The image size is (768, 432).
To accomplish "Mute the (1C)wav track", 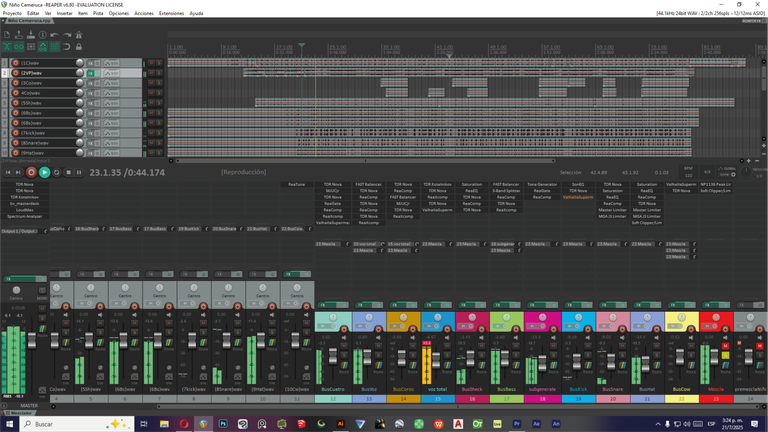I will click(x=151, y=63).
